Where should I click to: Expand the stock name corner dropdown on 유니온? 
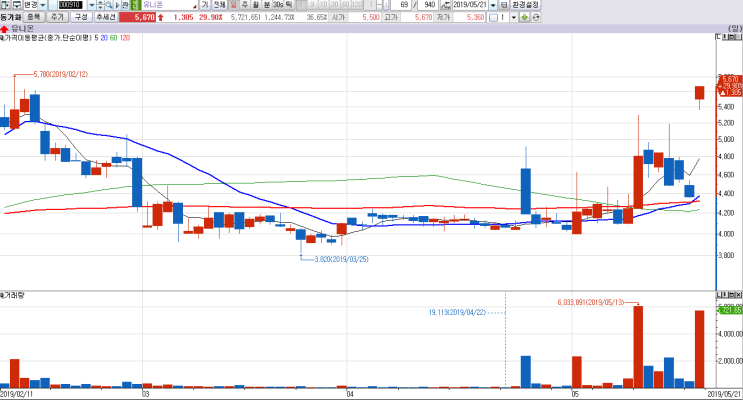pos(195,7)
